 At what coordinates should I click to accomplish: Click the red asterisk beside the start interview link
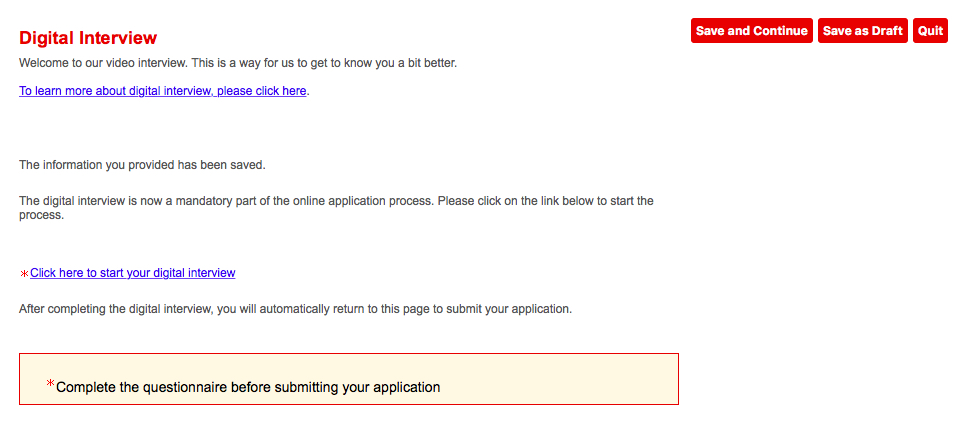24,274
